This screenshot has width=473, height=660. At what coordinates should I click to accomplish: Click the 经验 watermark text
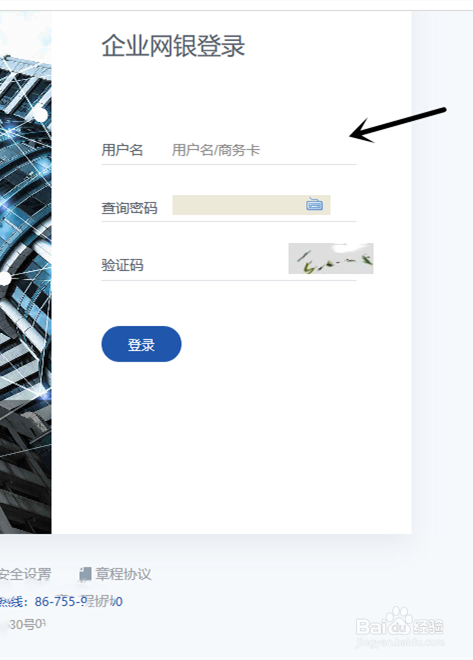(428, 626)
